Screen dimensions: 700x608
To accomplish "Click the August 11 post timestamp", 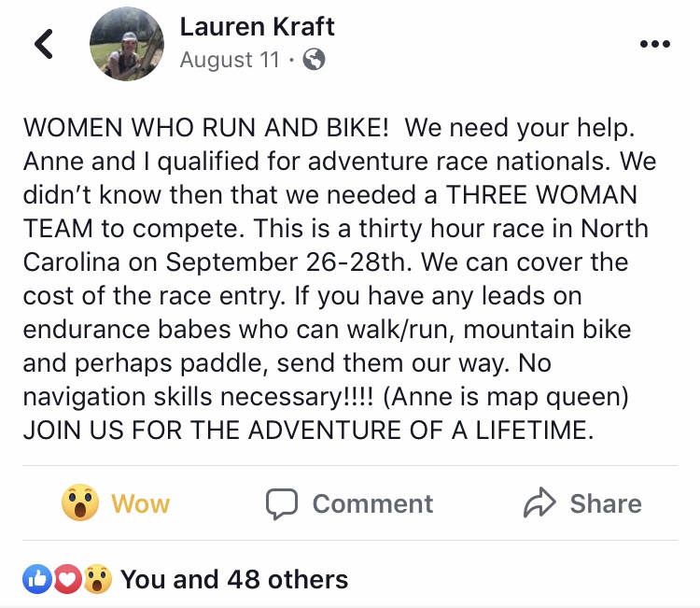I will tap(230, 61).
